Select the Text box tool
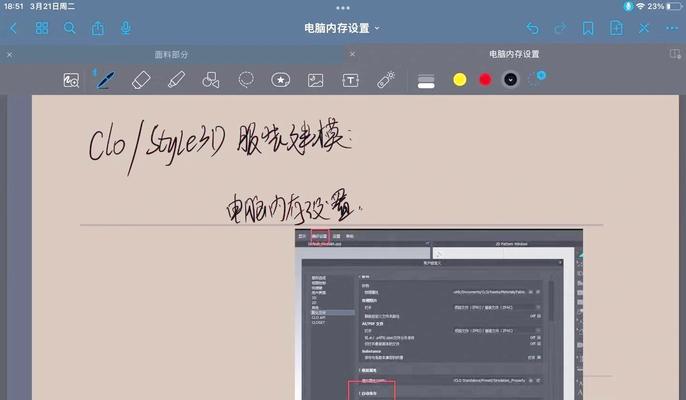The image size is (686, 400). point(350,80)
